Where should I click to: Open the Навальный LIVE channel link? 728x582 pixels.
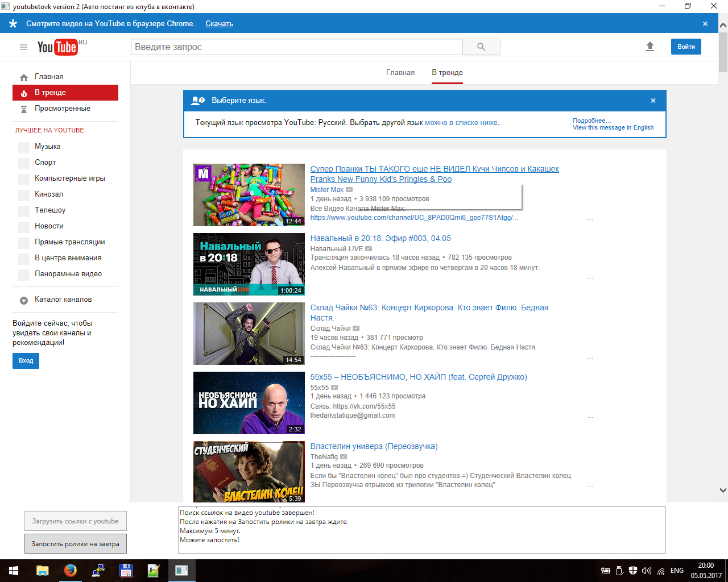coord(336,249)
